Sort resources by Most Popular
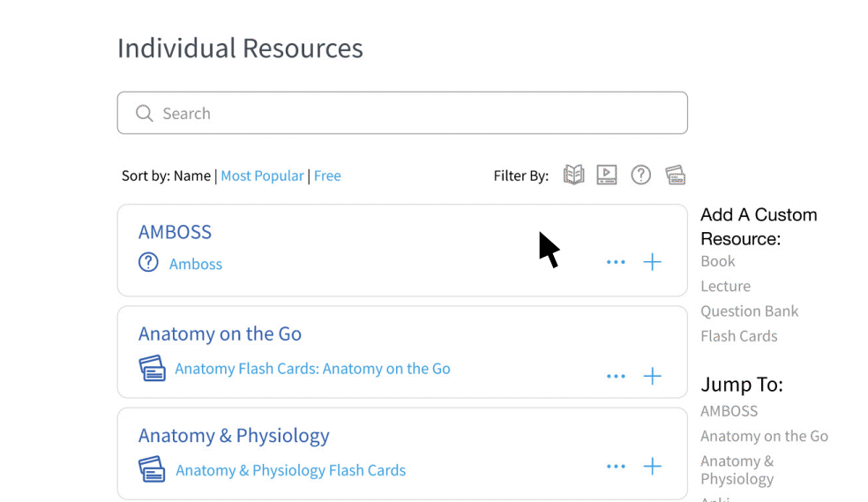This screenshot has width=868, height=502. click(x=262, y=176)
